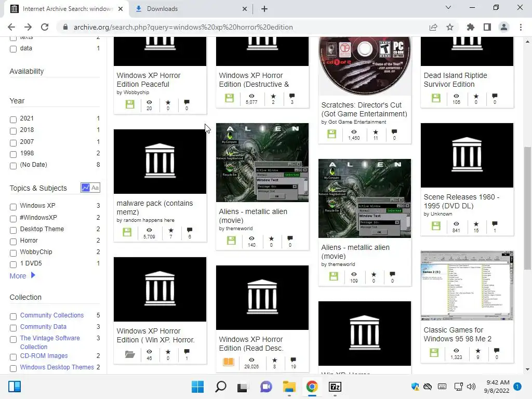Screen dimensions: 532x399
Task: Open The Vintage Software Collection link
Action: tap(50, 342)
